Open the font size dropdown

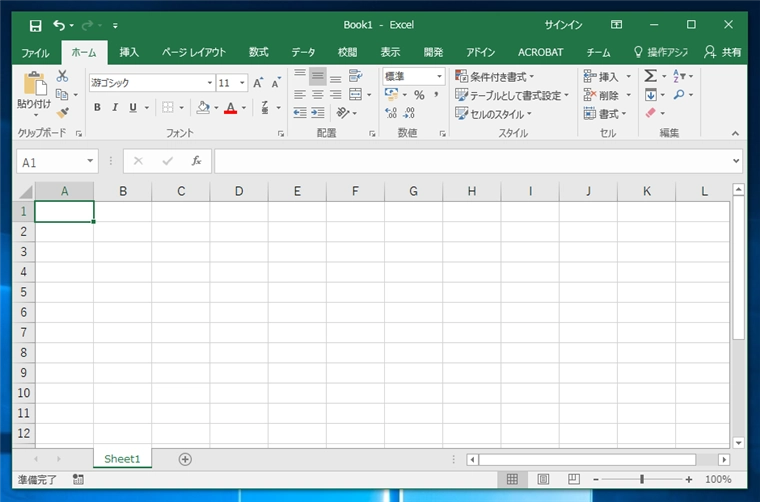coord(242,83)
